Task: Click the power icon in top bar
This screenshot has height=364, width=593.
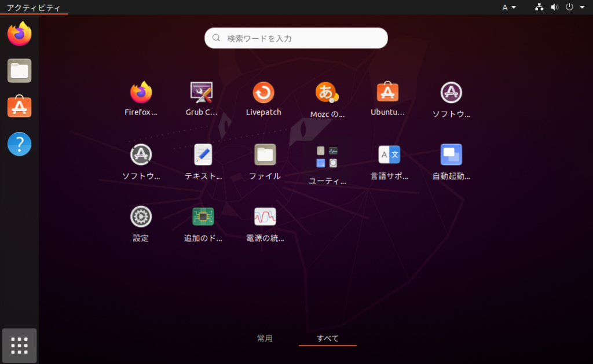Action: pos(569,7)
